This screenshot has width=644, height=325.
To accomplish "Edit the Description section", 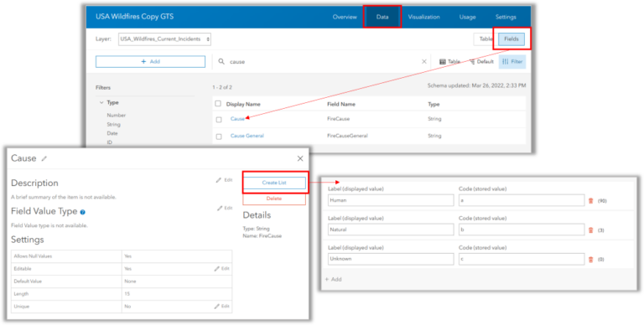I will coord(224,180).
